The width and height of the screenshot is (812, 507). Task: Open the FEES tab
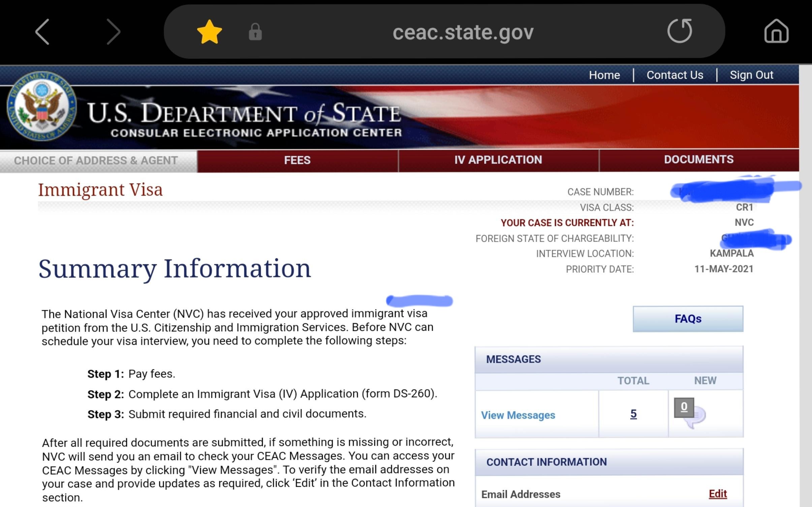pos(298,161)
